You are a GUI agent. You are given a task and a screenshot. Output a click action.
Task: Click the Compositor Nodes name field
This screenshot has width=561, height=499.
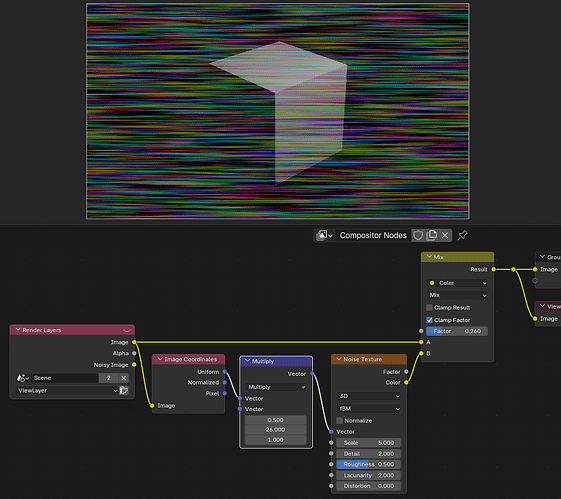[373, 235]
